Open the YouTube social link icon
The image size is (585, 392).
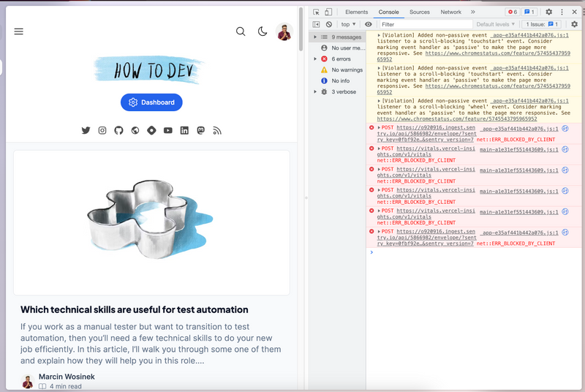point(168,130)
